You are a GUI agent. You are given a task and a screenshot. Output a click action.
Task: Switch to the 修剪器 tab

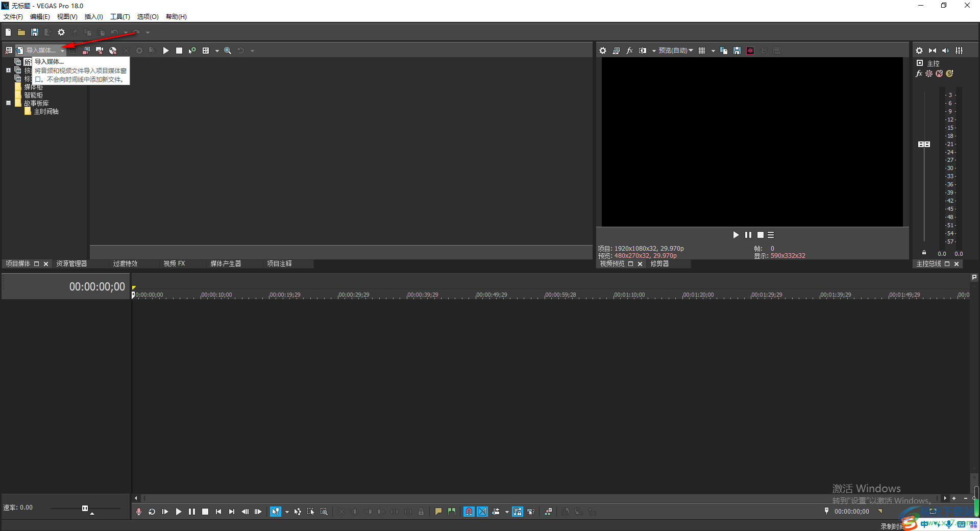click(x=659, y=264)
